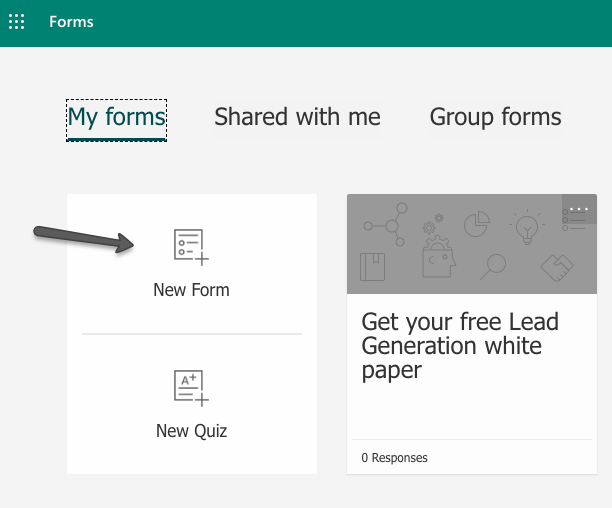Screen dimensions: 612x508
Task: Switch to the Shared with me tab
Action: (x=297, y=117)
